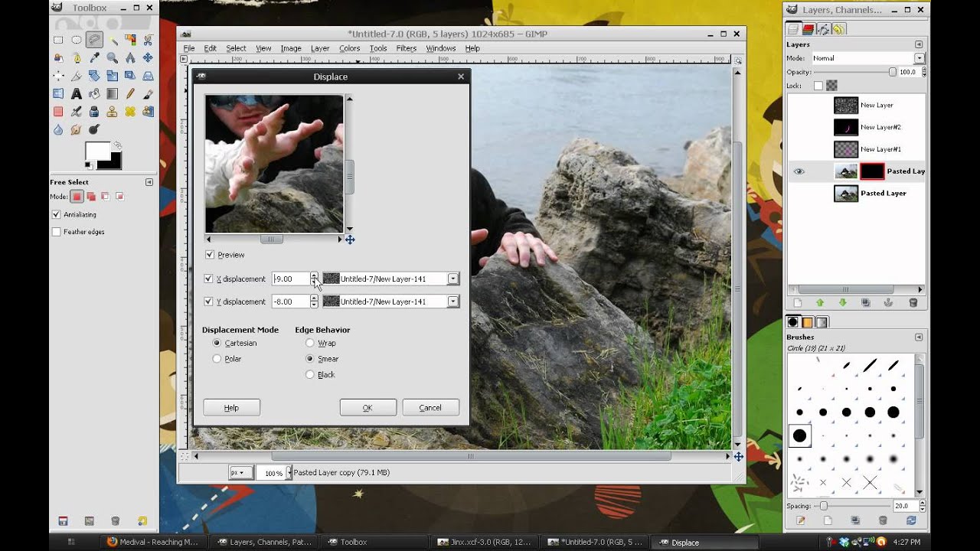Delete layer using trash icon in Layers
980x551 pixels.
(x=913, y=303)
